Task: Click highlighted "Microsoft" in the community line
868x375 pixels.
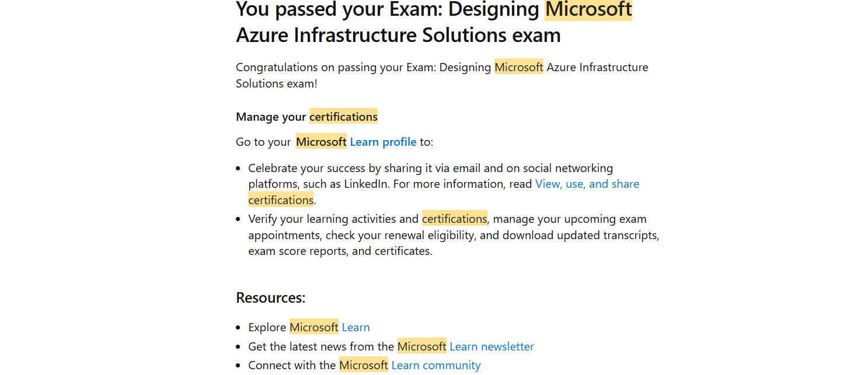Action: click(364, 365)
